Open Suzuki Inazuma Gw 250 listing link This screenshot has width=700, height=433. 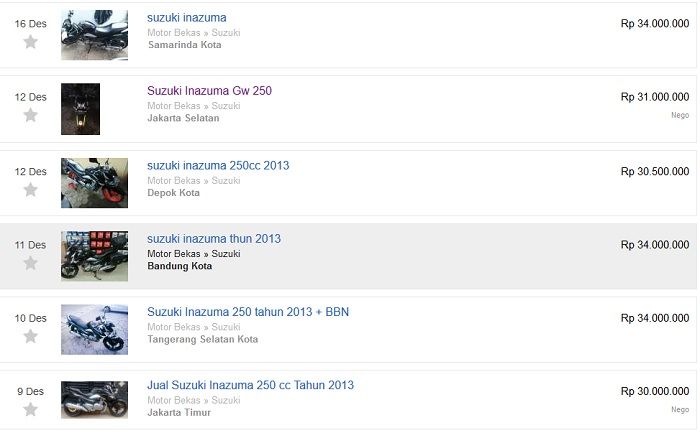209,91
